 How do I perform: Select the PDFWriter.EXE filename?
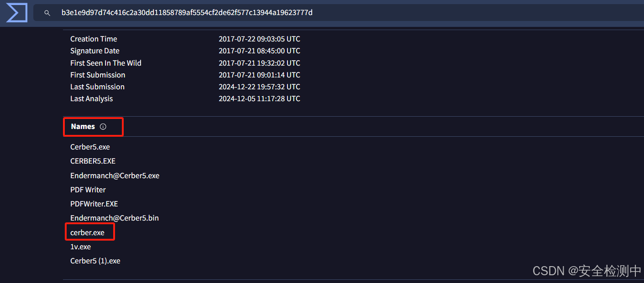pos(94,204)
